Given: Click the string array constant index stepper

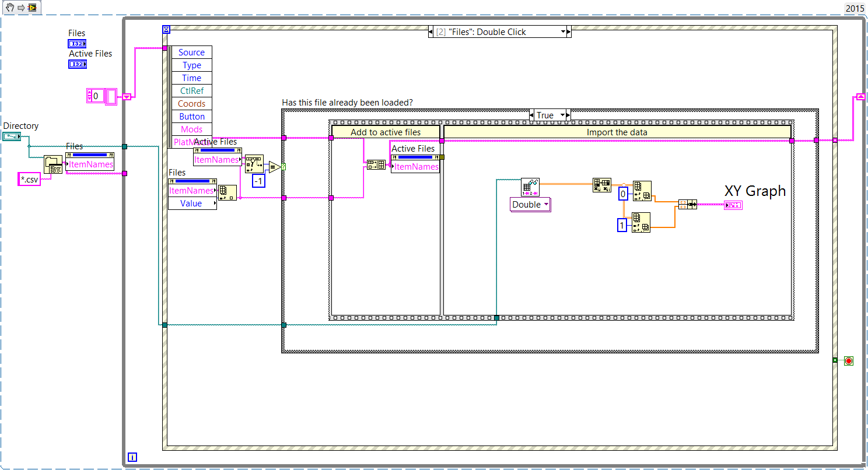Looking at the screenshot, I should pyautogui.click(x=89, y=94).
